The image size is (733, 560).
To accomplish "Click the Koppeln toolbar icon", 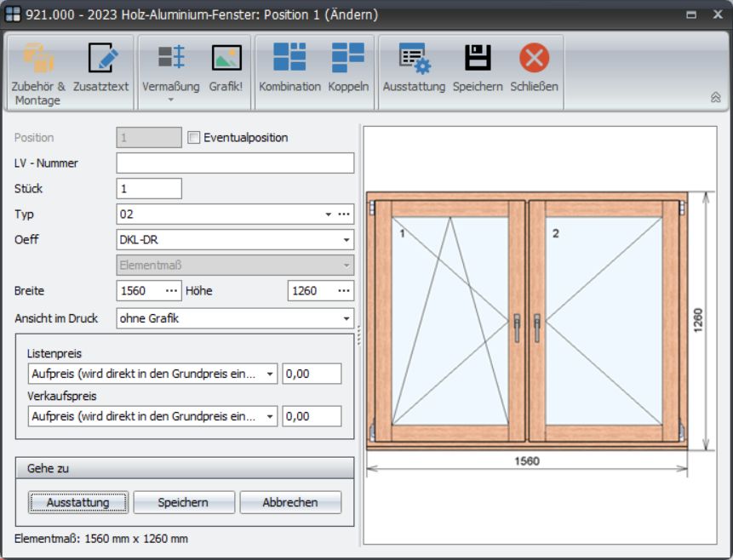I will (348, 60).
